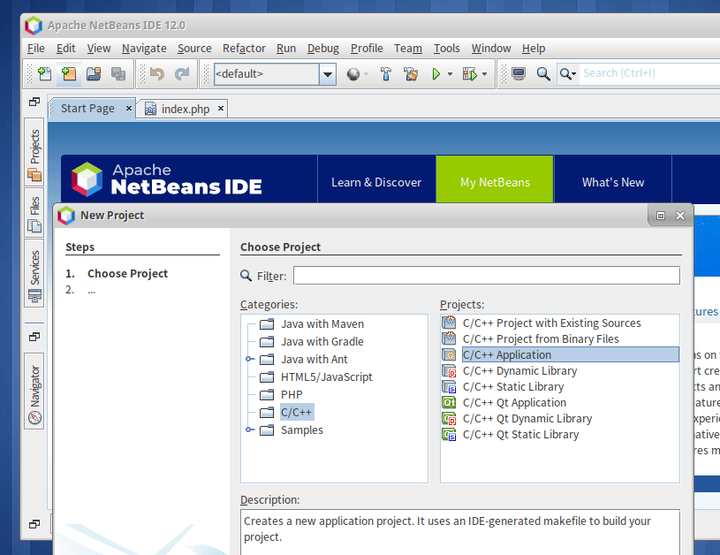
Task: Open the Tools menu
Action: pos(447,48)
